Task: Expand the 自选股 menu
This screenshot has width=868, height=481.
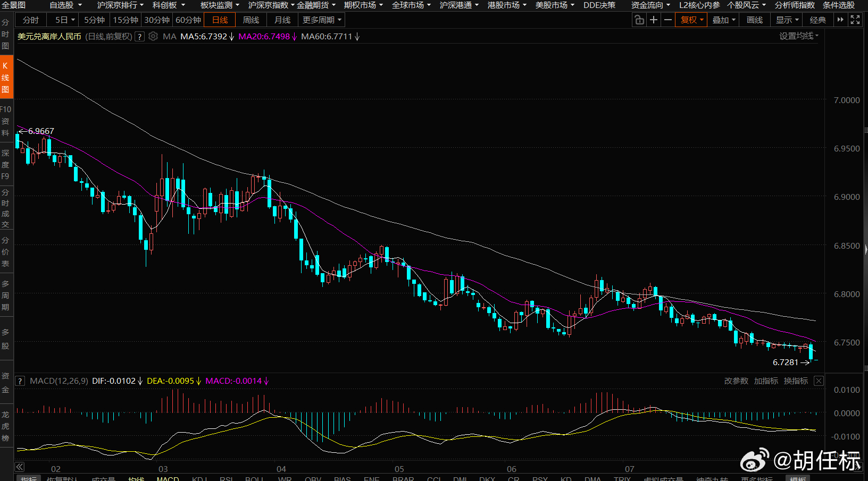Action: (x=65, y=5)
